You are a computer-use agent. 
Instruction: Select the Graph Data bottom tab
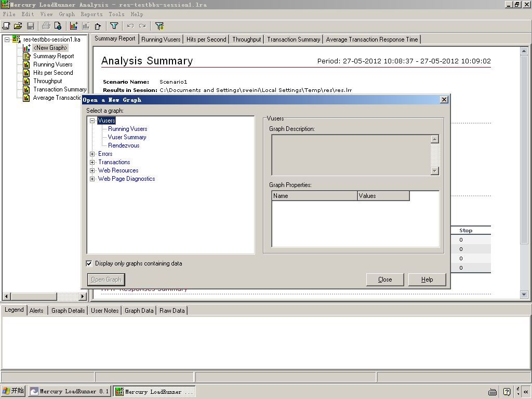(x=139, y=311)
